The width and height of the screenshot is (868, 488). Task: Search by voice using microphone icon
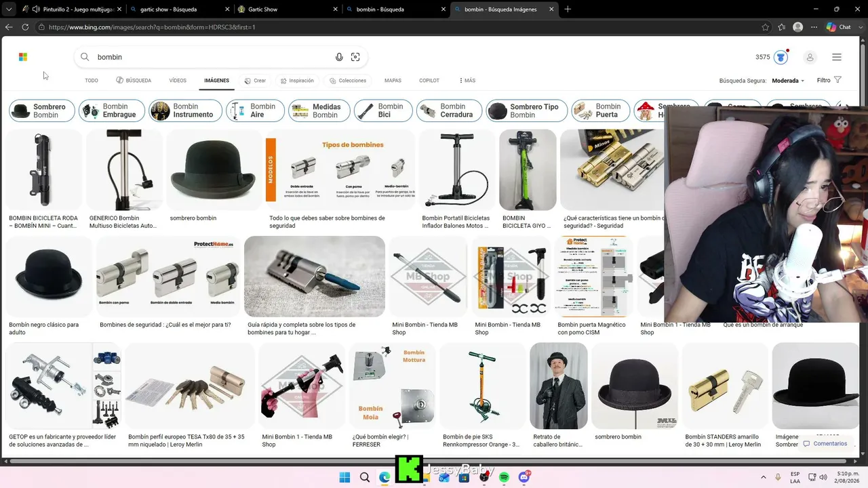point(339,57)
